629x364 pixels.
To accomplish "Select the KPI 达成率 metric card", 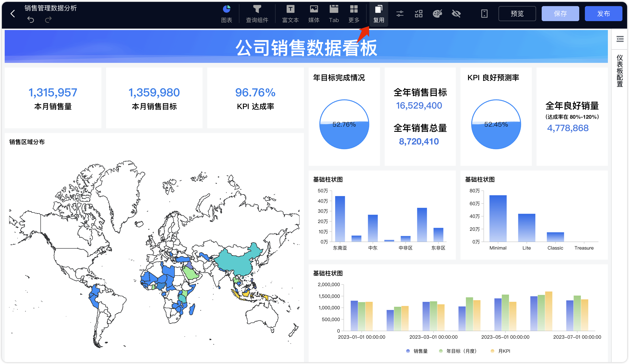I will point(255,98).
